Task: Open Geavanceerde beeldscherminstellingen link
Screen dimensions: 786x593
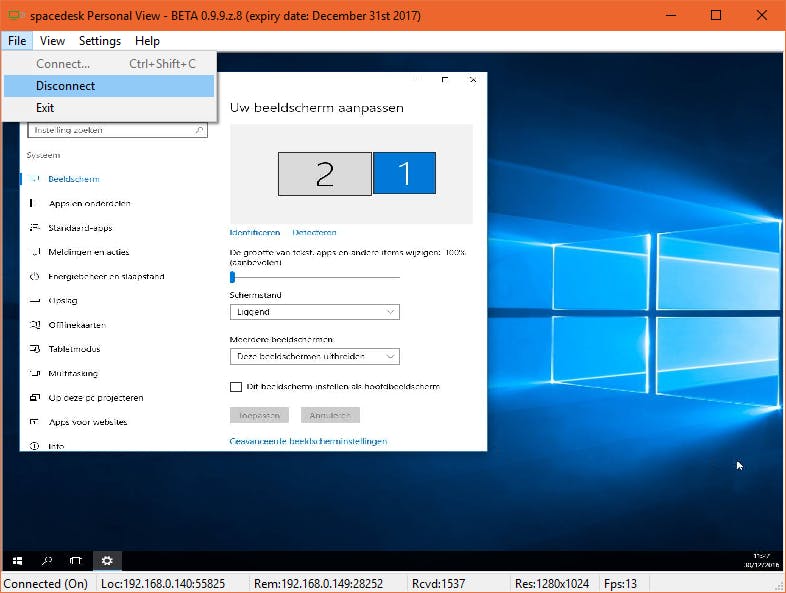Action: pyautogui.click(x=308, y=441)
